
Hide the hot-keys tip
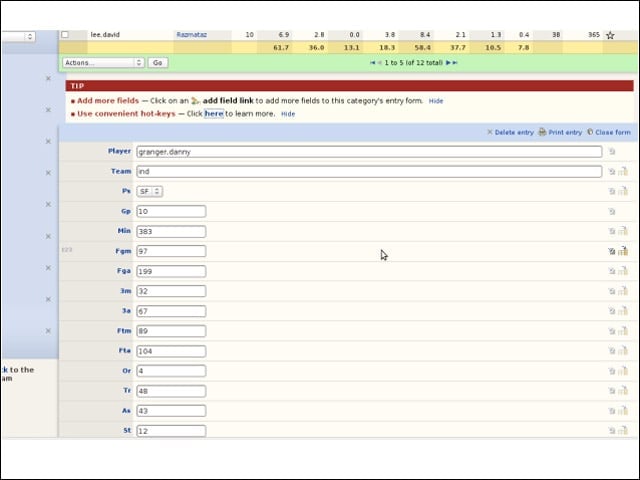click(x=288, y=114)
